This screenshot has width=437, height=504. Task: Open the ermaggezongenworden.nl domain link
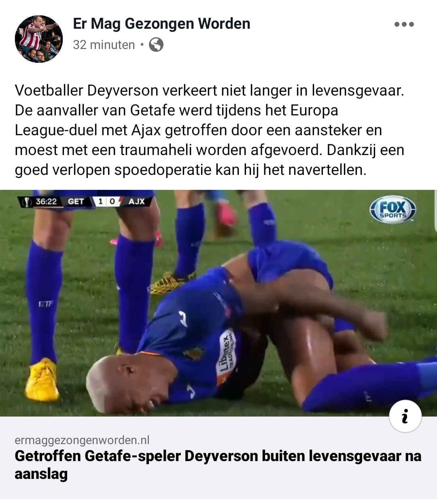tap(82, 440)
